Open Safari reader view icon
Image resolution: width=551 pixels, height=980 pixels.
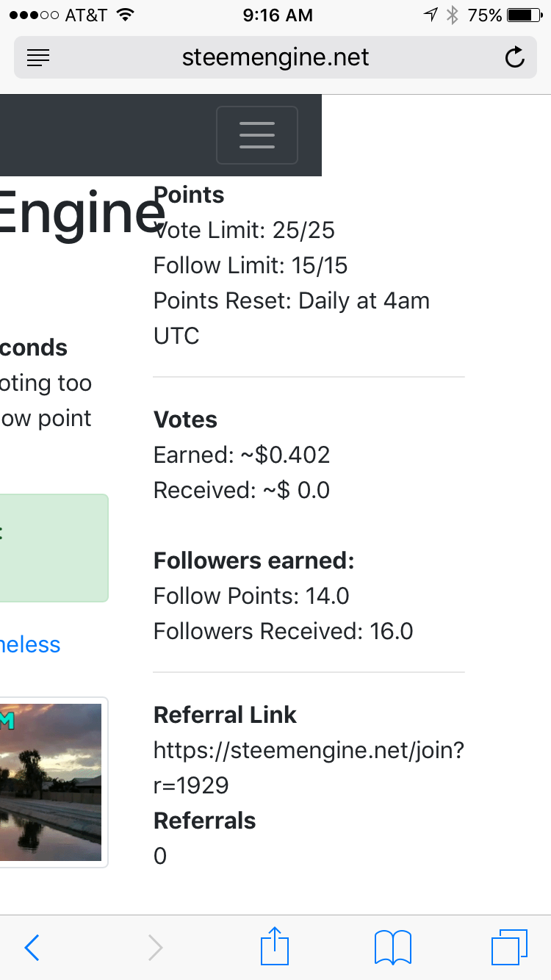coord(38,57)
